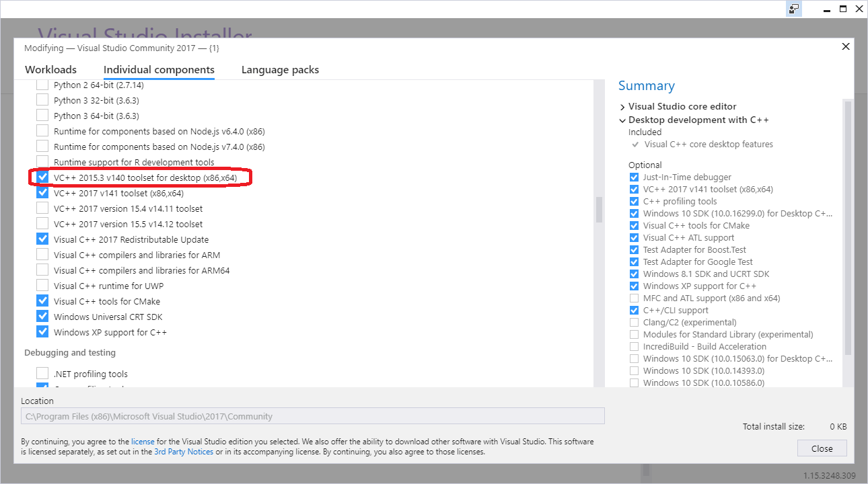The image size is (868, 484).
Task: Uncheck Visual C++ 2017 Redistributable Update
Action: (42, 239)
